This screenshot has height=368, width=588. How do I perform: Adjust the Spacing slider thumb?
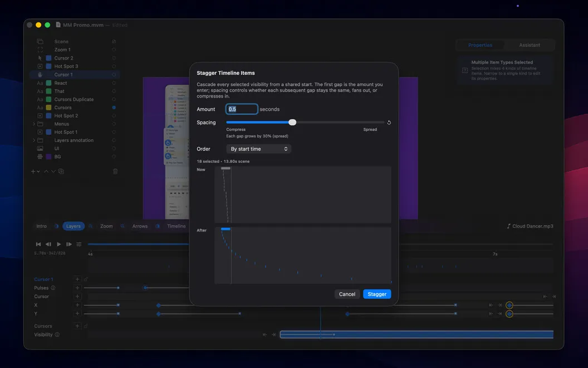coord(292,123)
